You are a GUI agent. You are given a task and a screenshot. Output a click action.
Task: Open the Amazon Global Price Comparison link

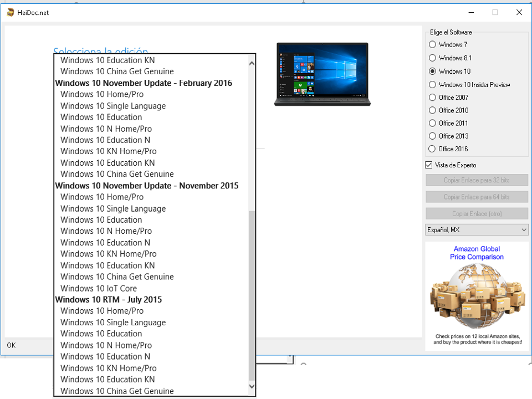pos(477,253)
